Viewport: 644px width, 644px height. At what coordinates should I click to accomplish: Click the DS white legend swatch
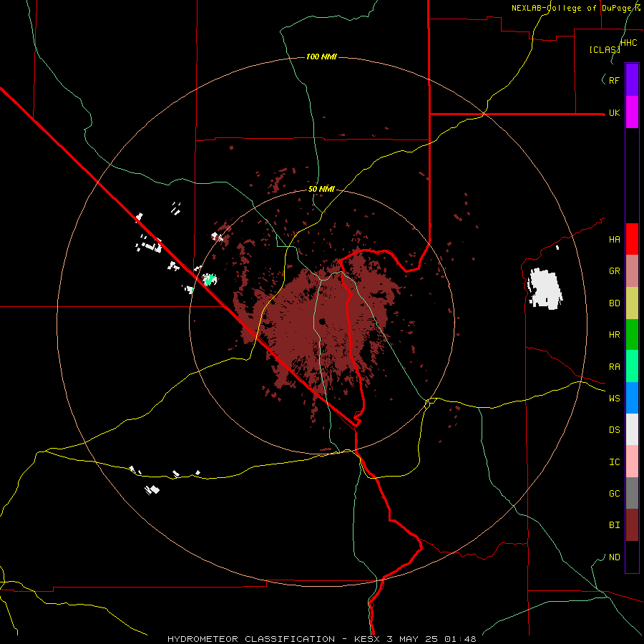click(632, 429)
